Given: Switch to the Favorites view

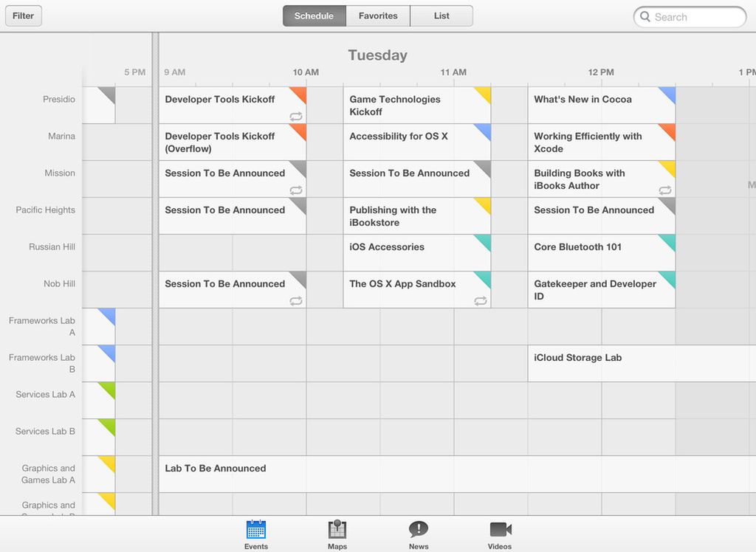Looking at the screenshot, I should point(378,16).
